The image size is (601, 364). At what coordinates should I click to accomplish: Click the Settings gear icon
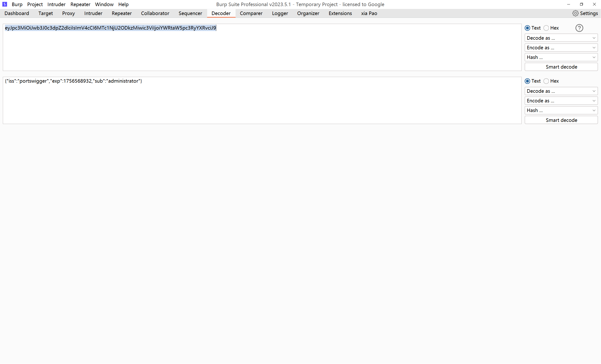575,13
